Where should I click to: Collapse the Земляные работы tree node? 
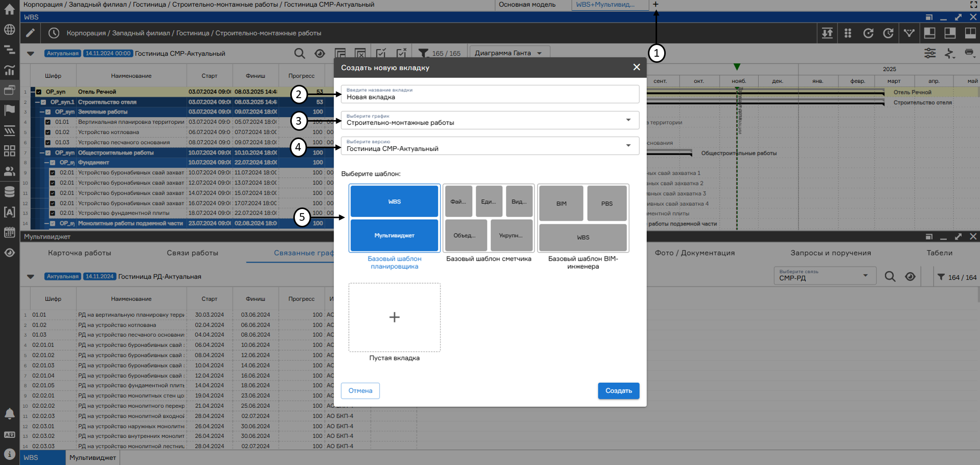42,112
